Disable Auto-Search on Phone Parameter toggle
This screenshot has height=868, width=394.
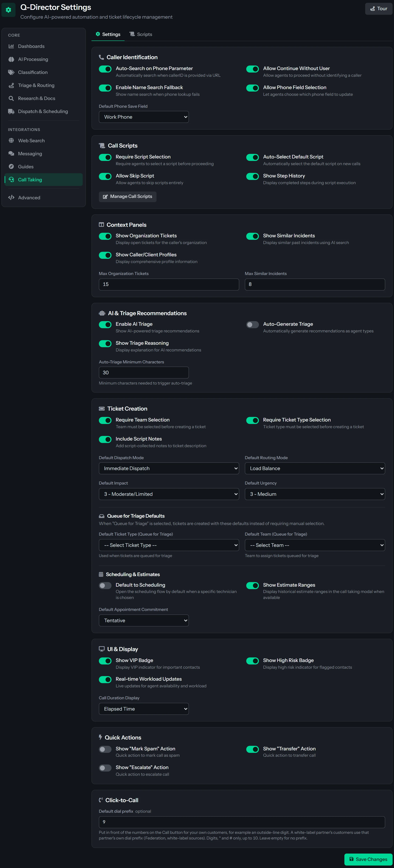pyautogui.click(x=105, y=69)
